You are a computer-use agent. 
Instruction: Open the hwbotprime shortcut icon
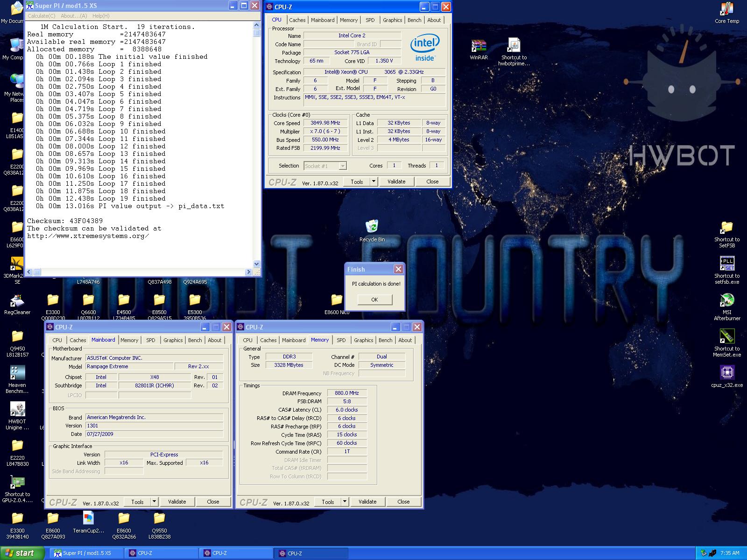point(514,46)
